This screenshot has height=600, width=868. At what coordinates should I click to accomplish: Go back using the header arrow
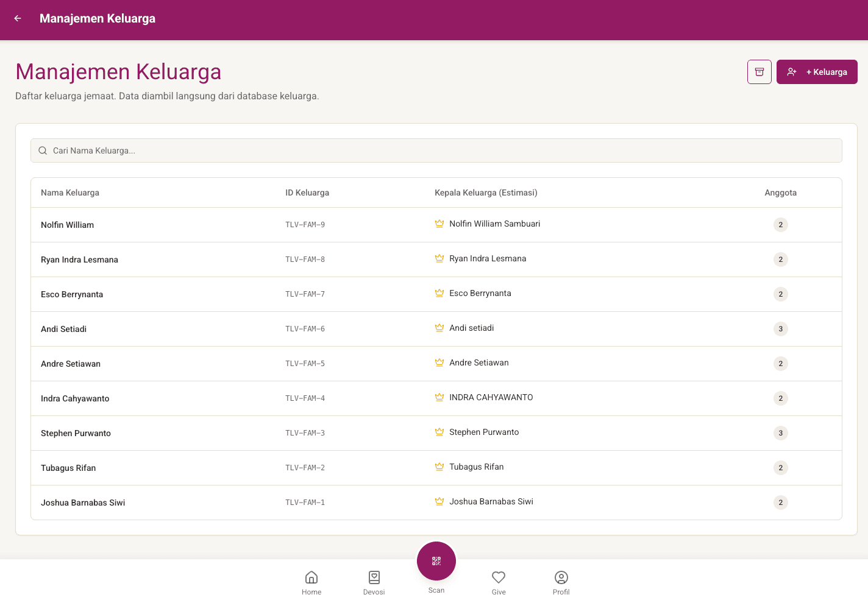coord(18,18)
